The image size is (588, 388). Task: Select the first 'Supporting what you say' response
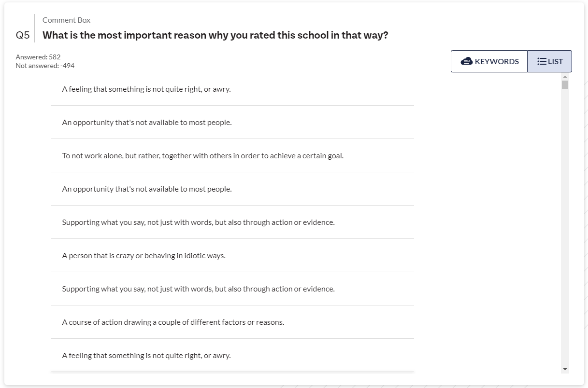click(232, 222)
